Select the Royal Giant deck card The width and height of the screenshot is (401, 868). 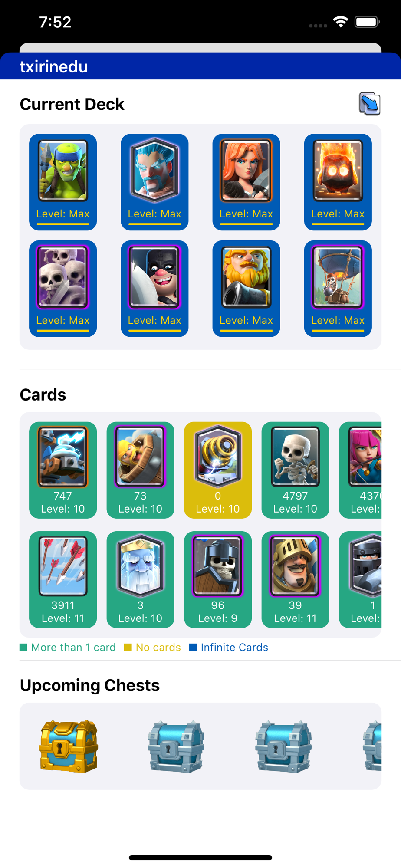[246, 289]
